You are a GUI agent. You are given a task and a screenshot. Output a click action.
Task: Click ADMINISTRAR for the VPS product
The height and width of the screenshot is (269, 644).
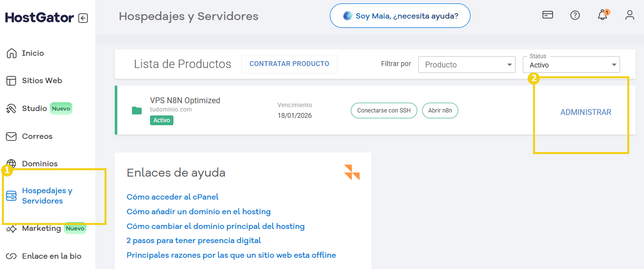click(585, 112)
